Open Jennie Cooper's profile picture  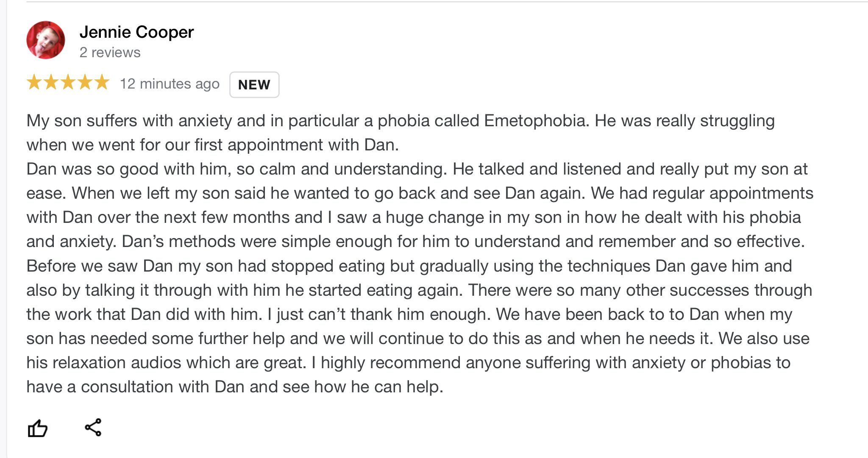[x=46, y=40]
